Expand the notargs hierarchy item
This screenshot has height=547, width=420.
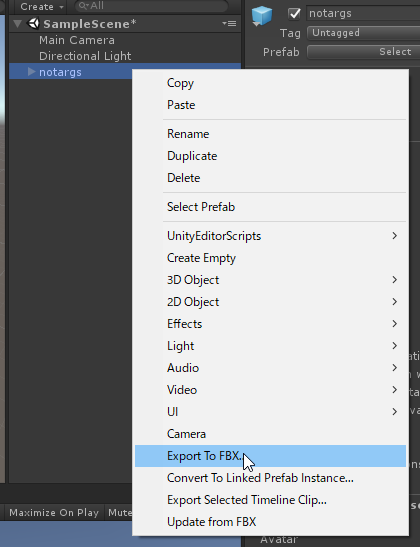pos(31,72)
